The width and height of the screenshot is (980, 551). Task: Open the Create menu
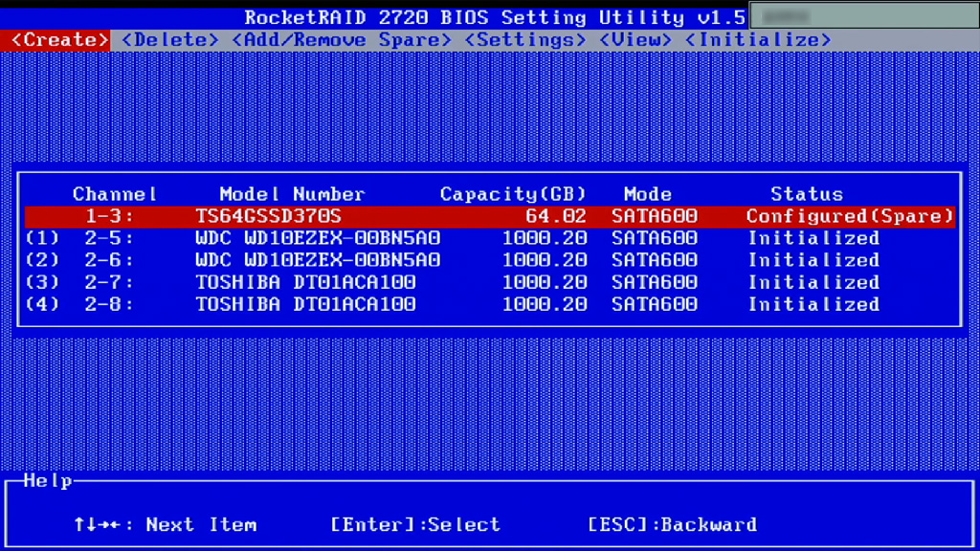tap(60, 40)
